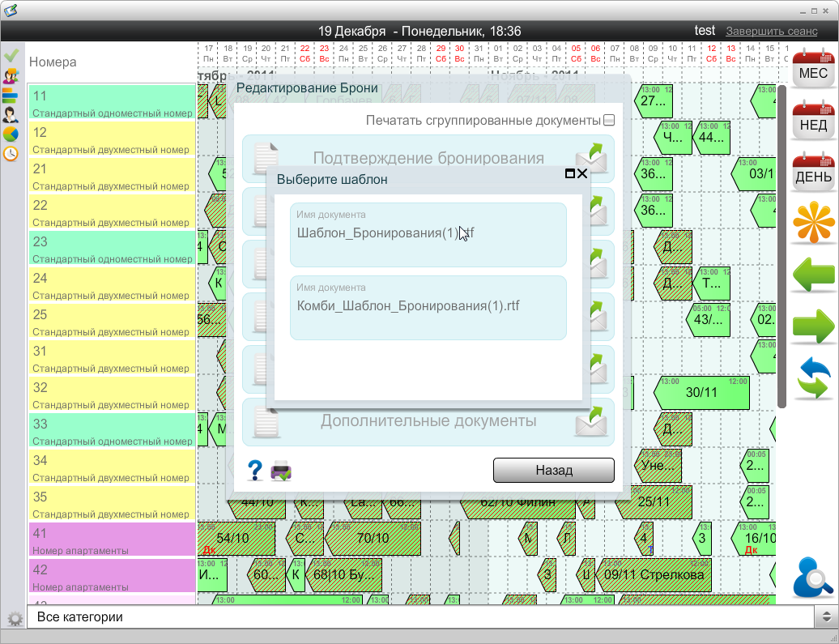Toggle 'Печатать сгруппированные документы' checkbox
839x644 pixels.
click(x=609, y=121)
